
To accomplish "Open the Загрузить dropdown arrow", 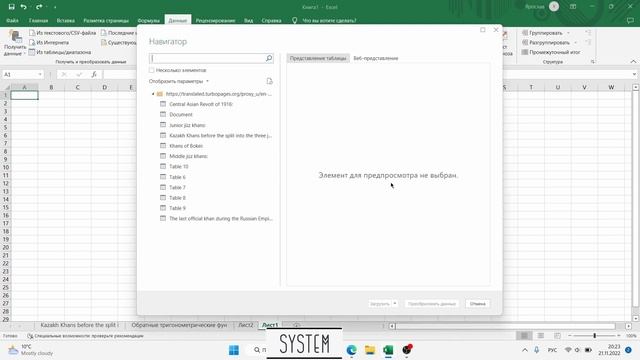I will point(395,304).
